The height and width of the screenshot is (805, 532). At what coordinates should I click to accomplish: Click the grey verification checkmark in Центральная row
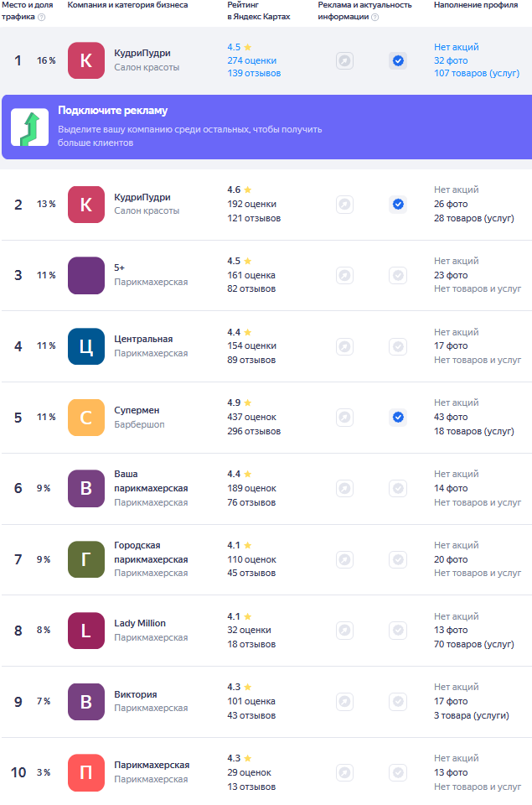click(x=398, y=346)
